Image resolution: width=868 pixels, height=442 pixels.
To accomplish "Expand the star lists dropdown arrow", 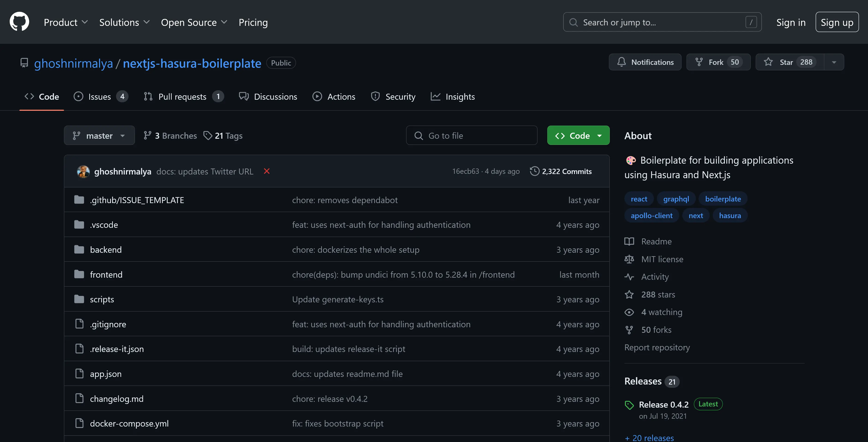I will click(x=834, y=62).
